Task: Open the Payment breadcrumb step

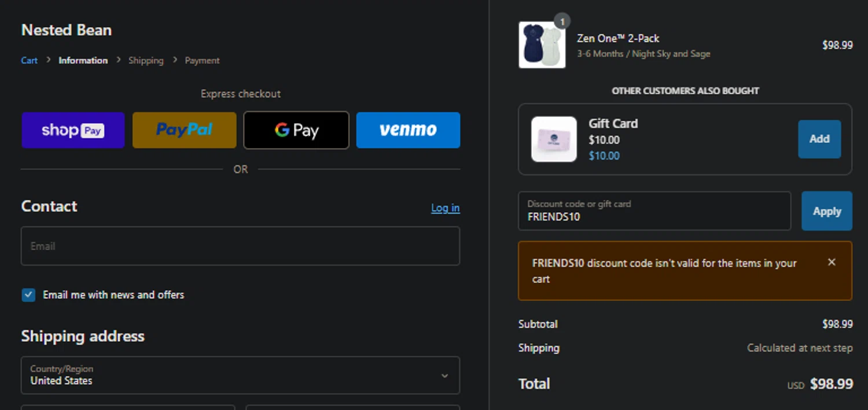Action: [202, 60]
